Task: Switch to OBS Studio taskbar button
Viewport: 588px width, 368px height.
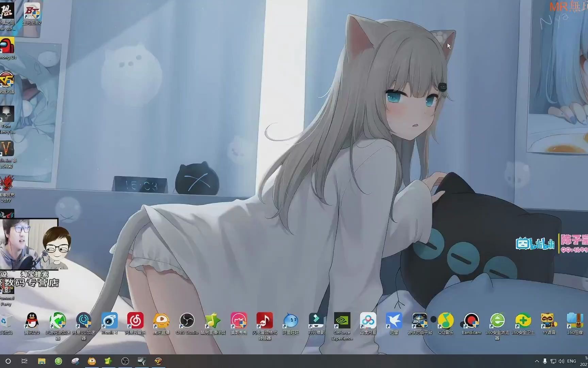Action: (125, 361)
